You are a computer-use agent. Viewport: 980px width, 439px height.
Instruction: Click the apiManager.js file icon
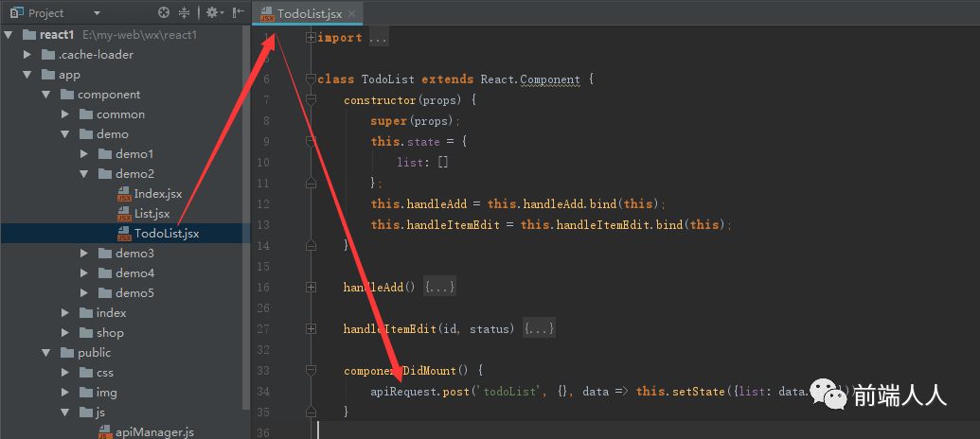[106, 432]
